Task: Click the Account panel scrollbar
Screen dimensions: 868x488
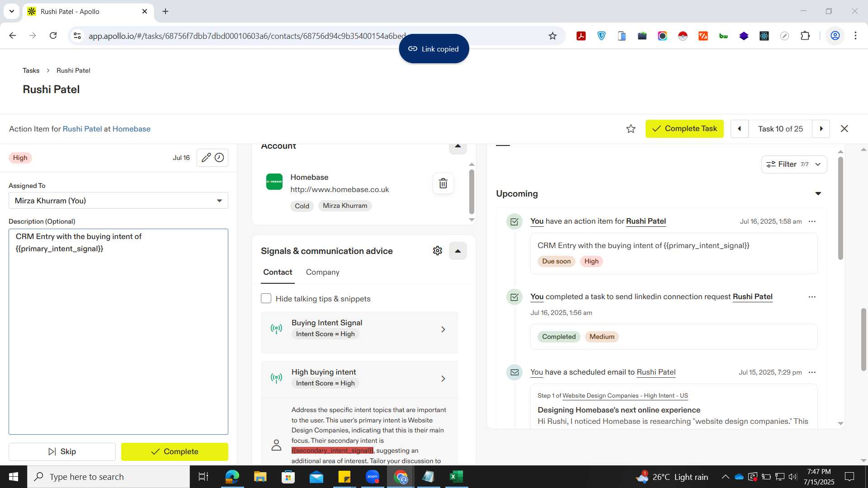Action: pyautogui.click(x=472, y=192)
